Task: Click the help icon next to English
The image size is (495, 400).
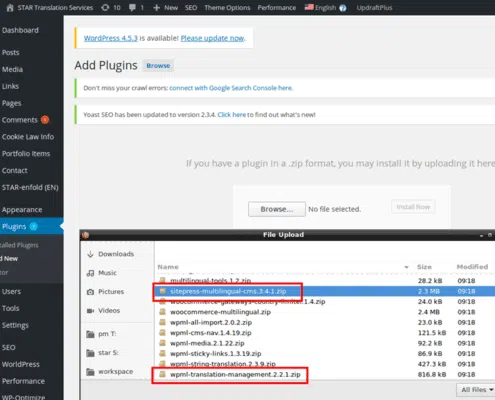Action: [x=343, y=8]
